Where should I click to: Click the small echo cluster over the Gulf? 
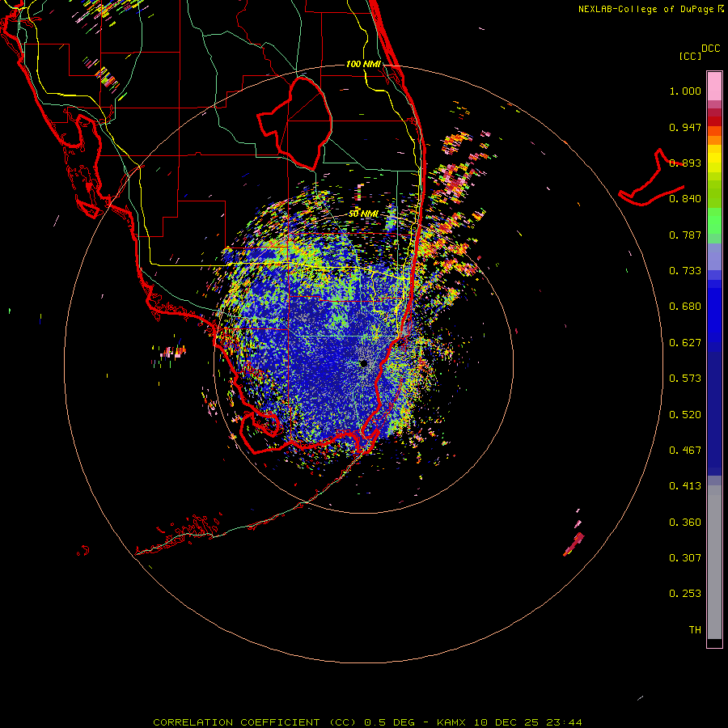[x=170, y=353]
